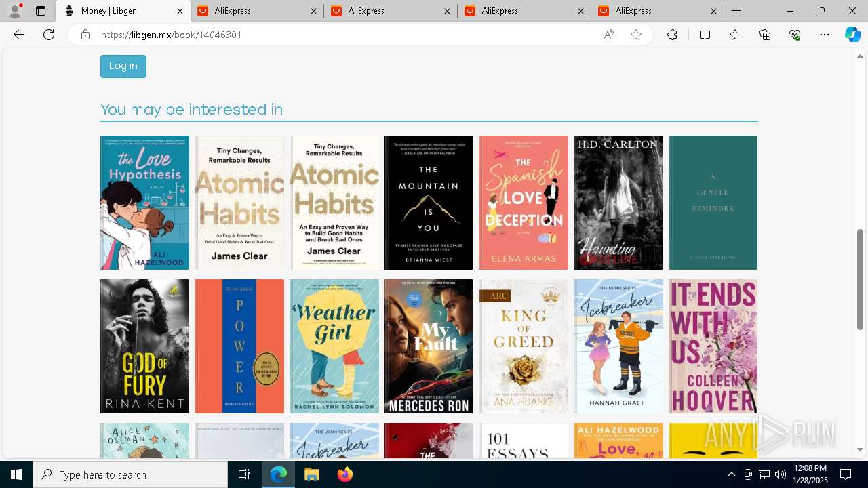Open Split screen icon
The image size is (868, 488).
coord(705,35)
